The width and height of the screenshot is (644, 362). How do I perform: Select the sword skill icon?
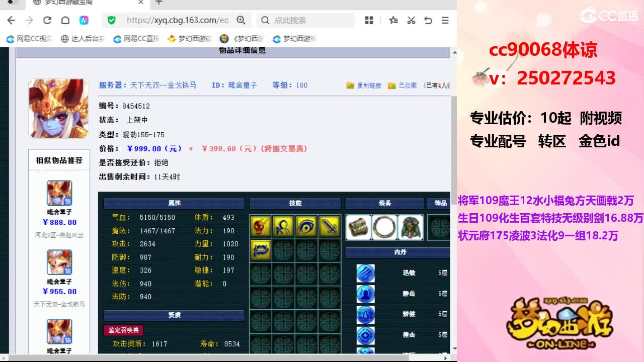(x=330, y=227)
